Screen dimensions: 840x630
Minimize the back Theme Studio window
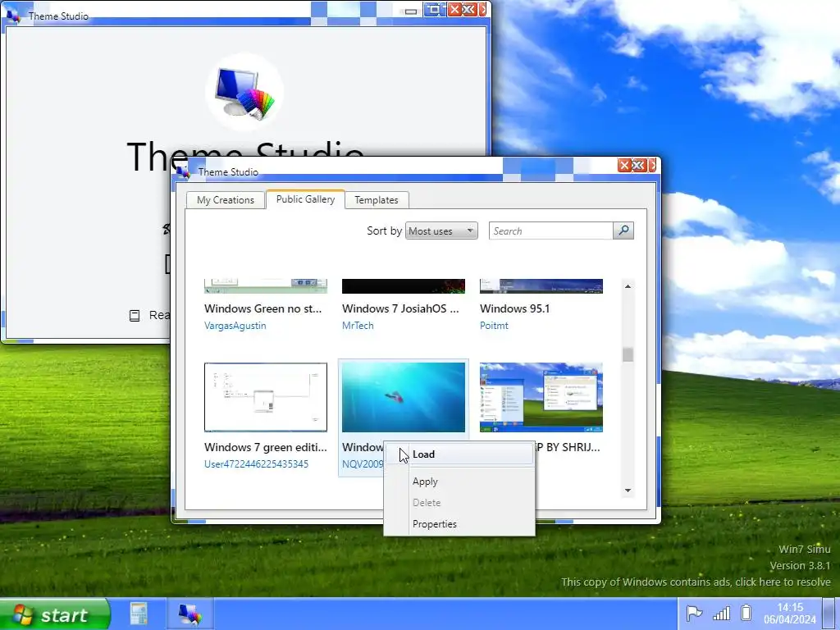point(411,10)
